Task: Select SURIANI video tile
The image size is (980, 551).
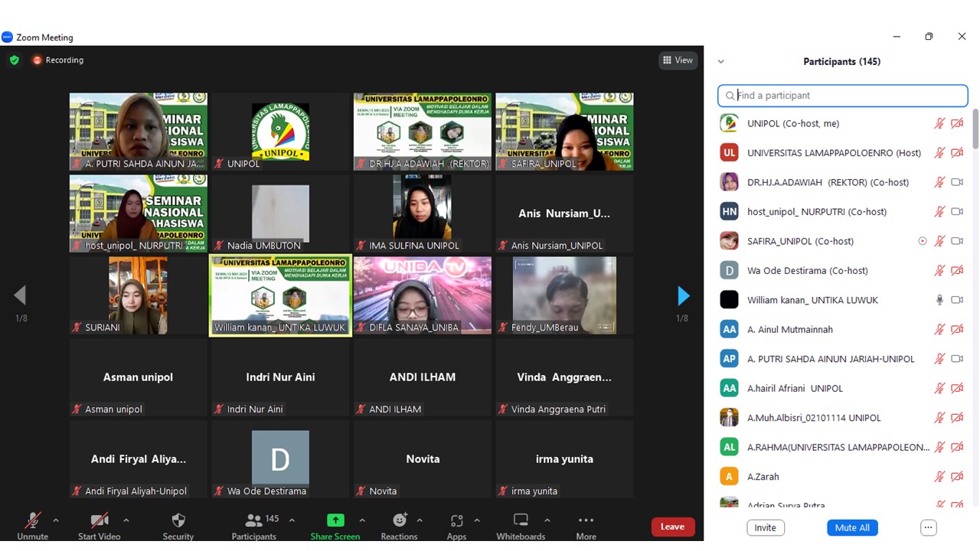Action: (139, 295)
